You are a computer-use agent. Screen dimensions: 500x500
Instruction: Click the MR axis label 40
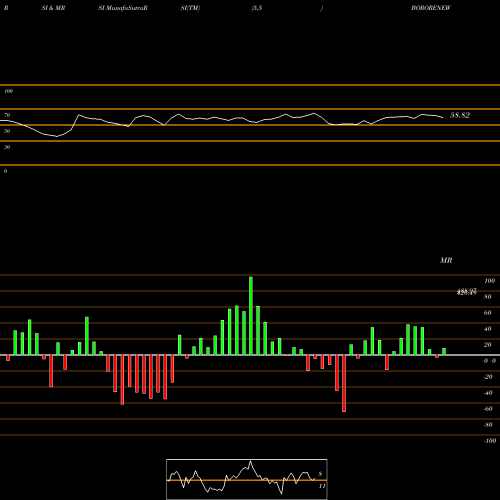pyautogui.click(x=488, y=329)
